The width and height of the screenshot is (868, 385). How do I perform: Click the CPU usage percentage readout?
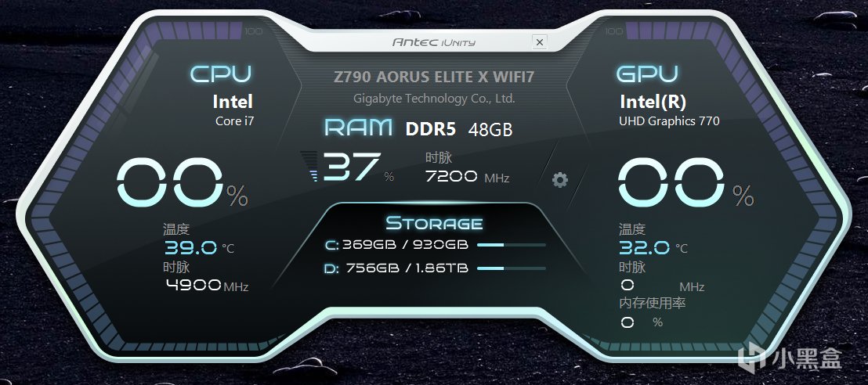click(x=183, y=183)
